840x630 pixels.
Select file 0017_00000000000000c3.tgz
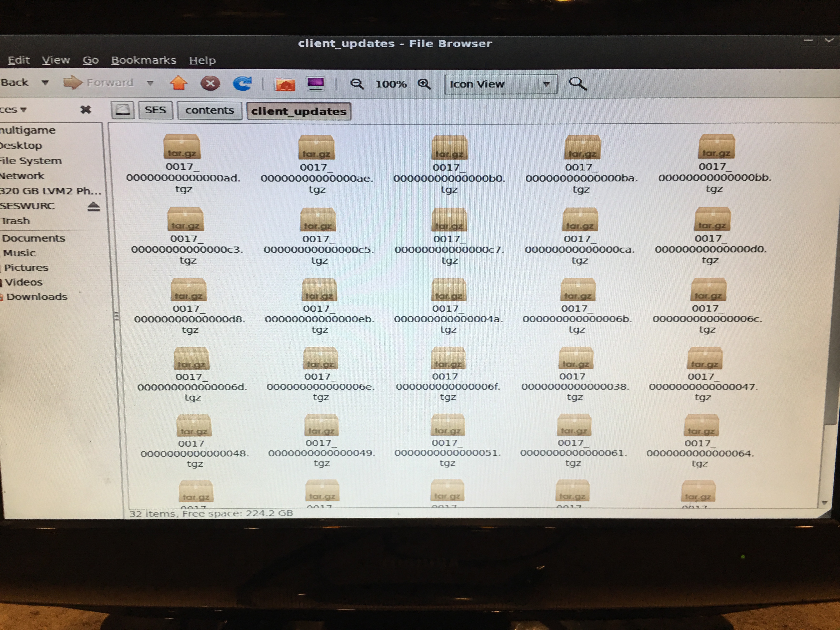coord(187,236)
